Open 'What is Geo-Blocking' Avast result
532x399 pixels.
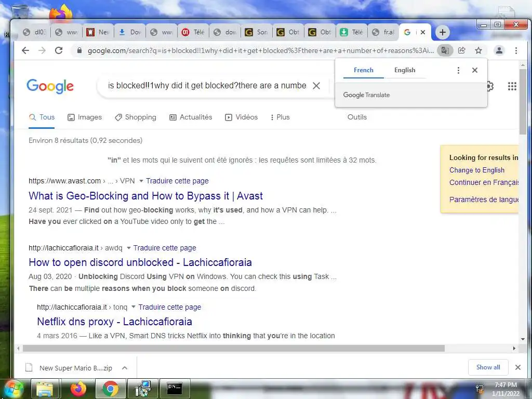[145, 196]
